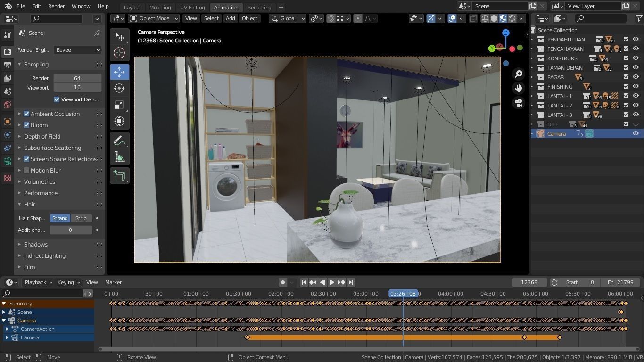Pin the Scene properties panel
This screenshot has height=362, width=644.
97,33
